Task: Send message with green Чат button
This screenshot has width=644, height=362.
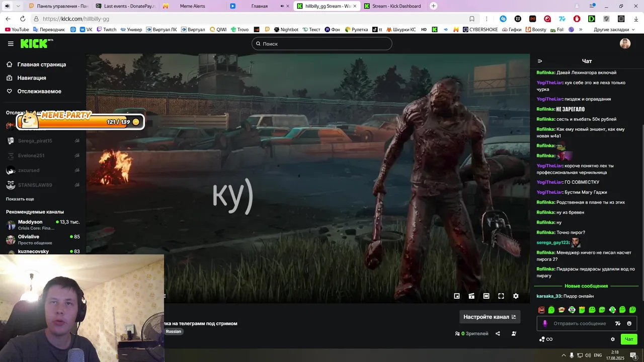Action: (x=629, y=339)
